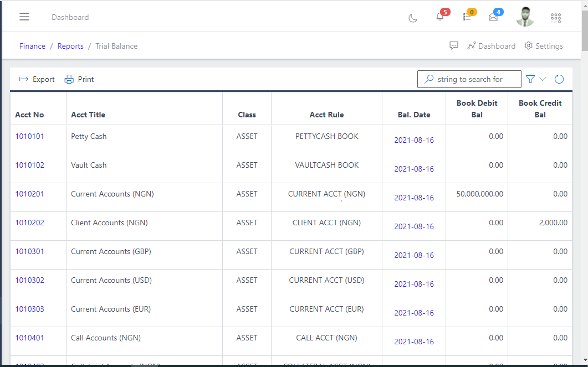Click Current Accounts (USD) title cell
588x367 pixels.
[x=111, y=281]
